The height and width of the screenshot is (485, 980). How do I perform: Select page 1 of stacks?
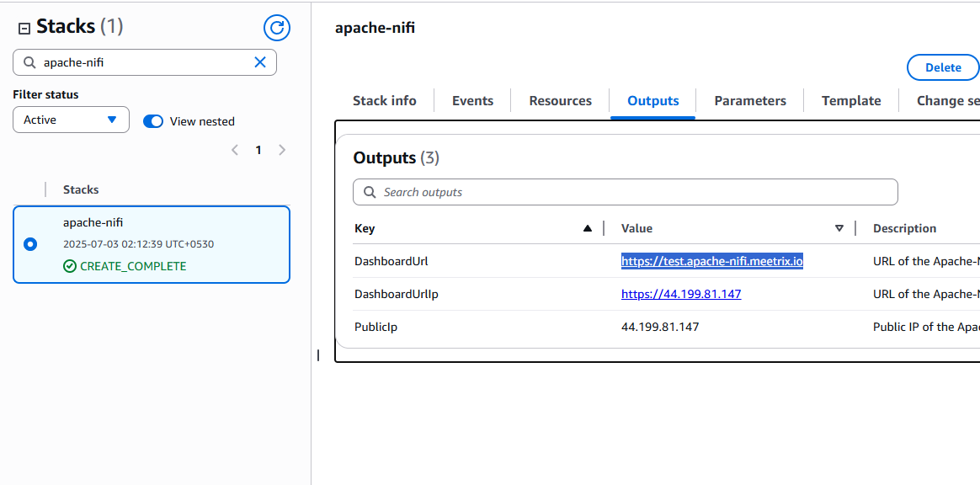[258, 150]
